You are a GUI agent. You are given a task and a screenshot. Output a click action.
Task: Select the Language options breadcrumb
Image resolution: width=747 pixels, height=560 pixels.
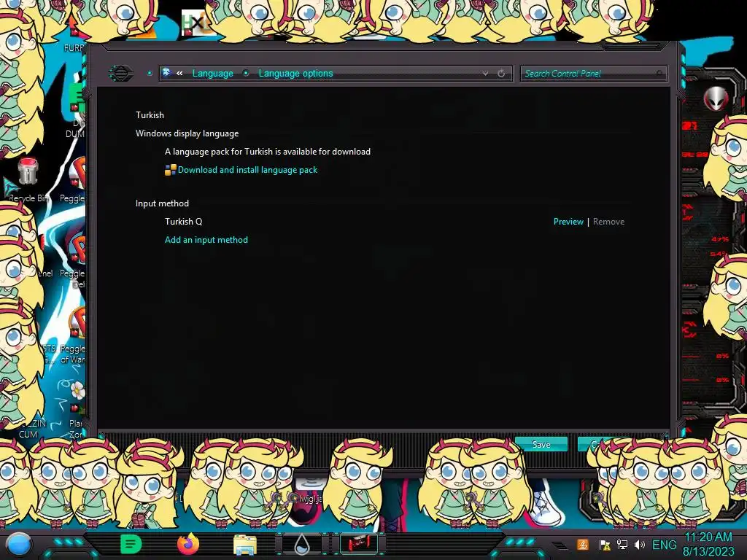pyautogui.click(x=295, y=74)
